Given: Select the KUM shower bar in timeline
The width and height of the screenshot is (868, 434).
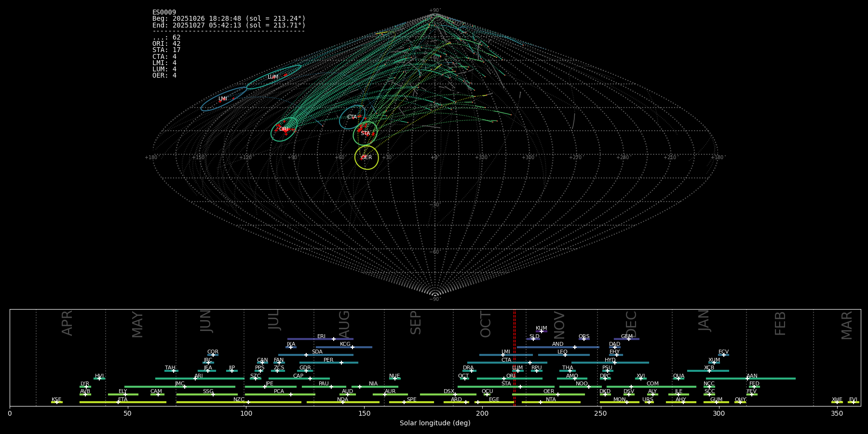Looking at the screenshot, I should point(542,331).
